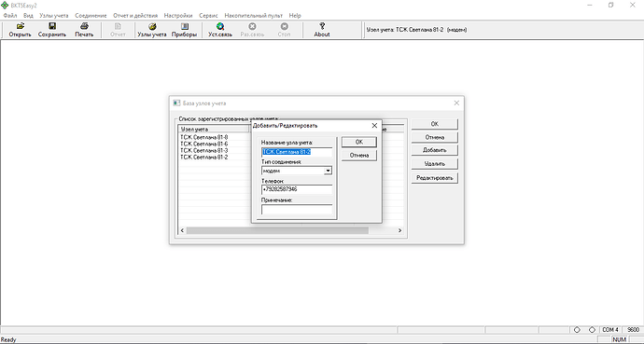Click the list's left scroll arrow
This screenshot has width=644, height=344.
pyautogui.click(x=182, y=231)
